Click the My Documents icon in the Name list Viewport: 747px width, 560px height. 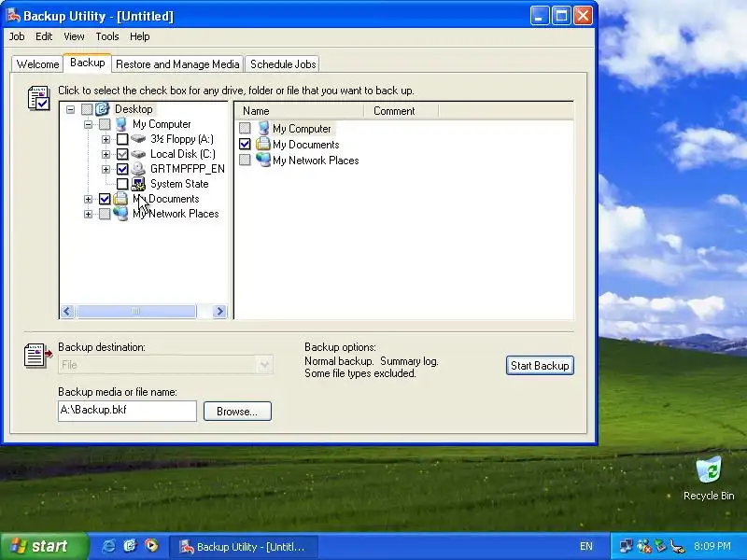263,144
